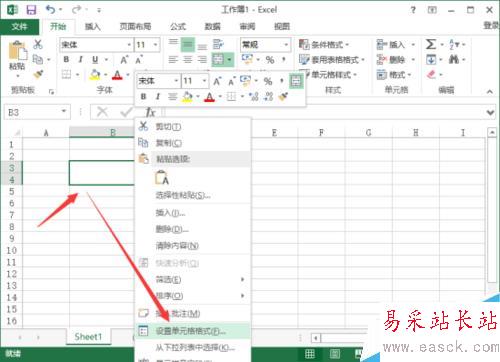
Task: Open the 文件 File tab
Action: point(19,27)
